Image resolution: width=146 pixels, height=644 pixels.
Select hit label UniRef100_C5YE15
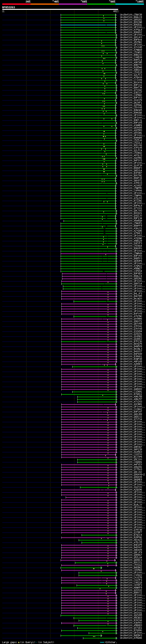click(131, 72)
